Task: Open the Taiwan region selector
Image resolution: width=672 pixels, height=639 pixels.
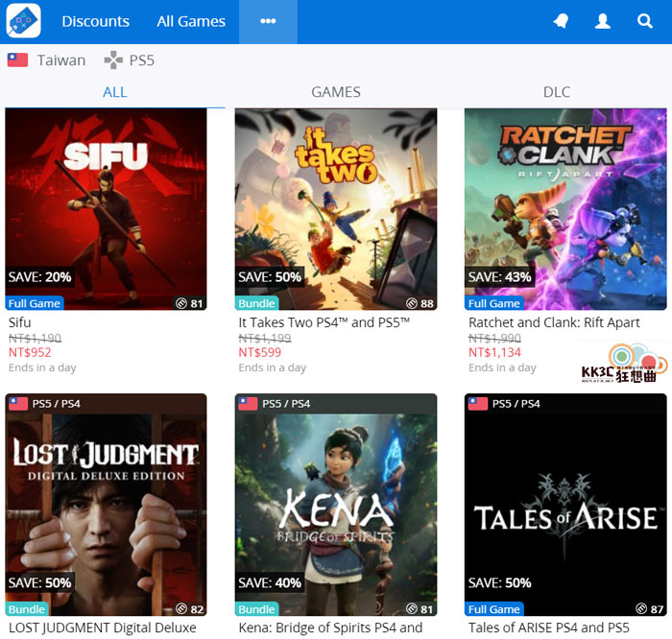Action: 47,59
